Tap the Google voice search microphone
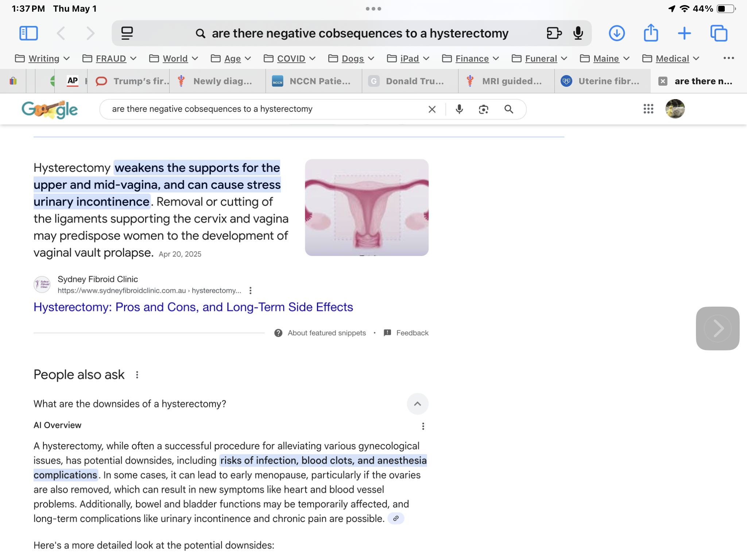747x560 pixels. pos(459,109)
